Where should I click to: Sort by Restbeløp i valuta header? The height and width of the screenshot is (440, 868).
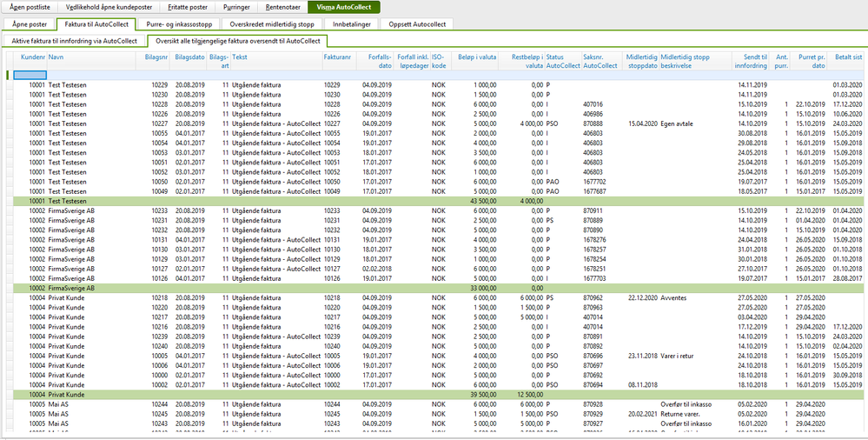coord(521,61)
